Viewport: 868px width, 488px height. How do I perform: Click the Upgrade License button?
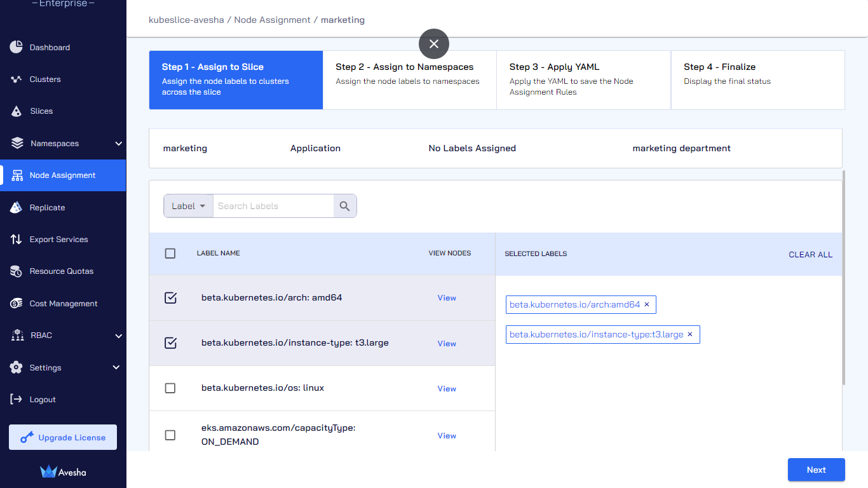pyautogui.click(x=63, y=437)
